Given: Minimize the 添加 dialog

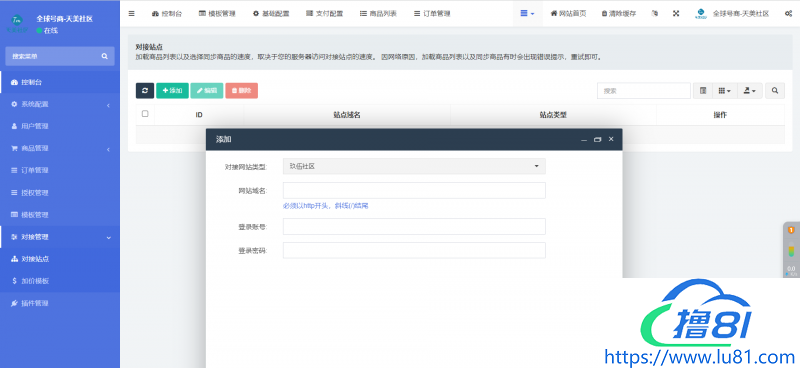Looking at the screenshot, I should [584, 139].
